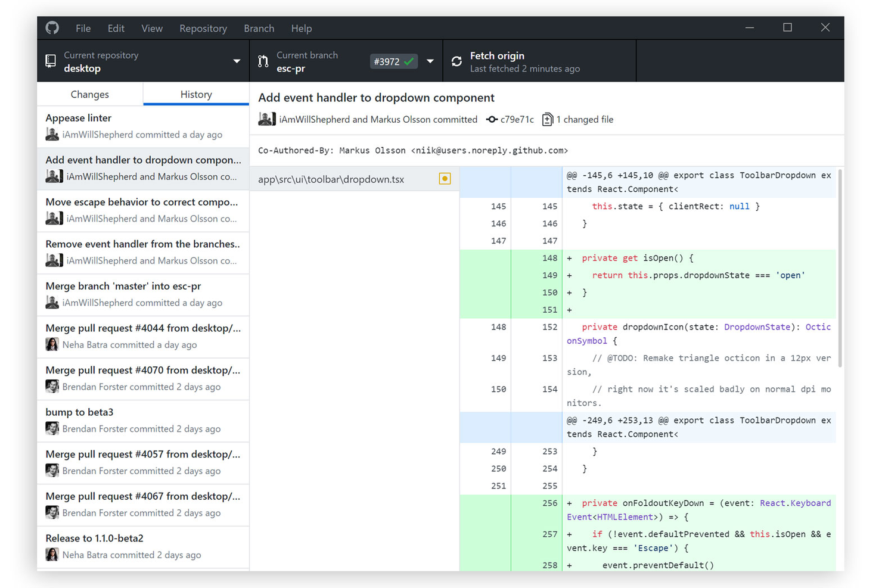
Task: Select the 'Appease linter' commit
Action: click(143, 126)
